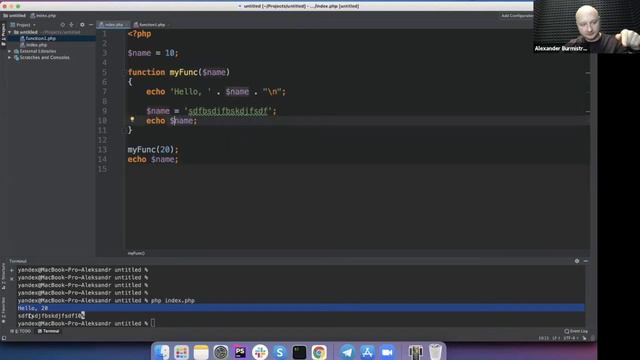The height and width of the screenshot is (360, 640).
Task: Click the '<?php' opening tag on line 1
Action: tap(140, 34)
